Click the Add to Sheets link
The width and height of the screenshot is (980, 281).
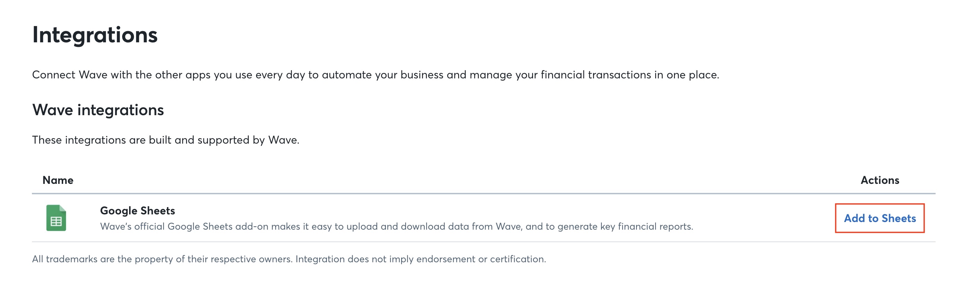coord(880,218)
